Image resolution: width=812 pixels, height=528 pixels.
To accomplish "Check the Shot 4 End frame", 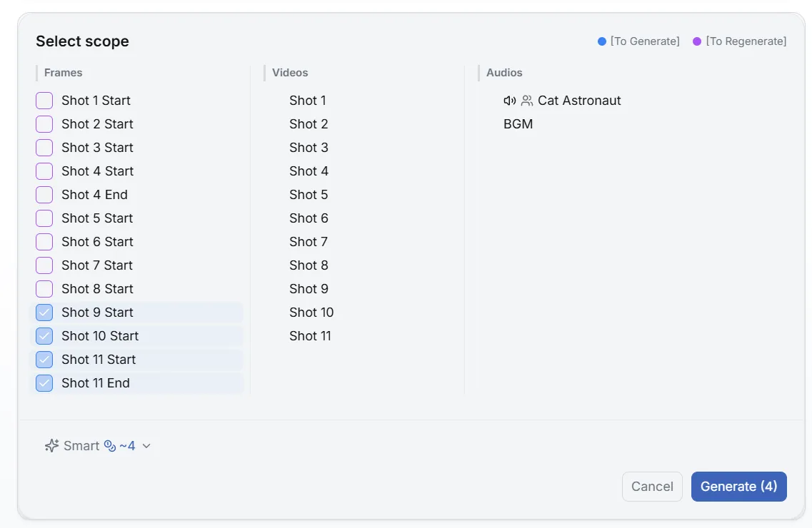I will pyautogui.click(x=44, y=194).
